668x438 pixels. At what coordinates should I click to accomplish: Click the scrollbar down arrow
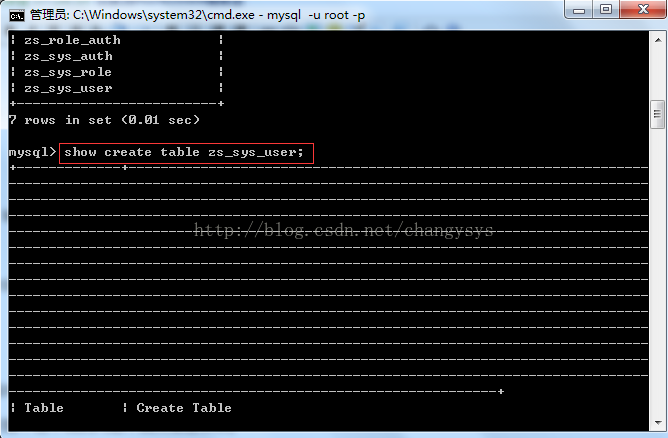657,423
